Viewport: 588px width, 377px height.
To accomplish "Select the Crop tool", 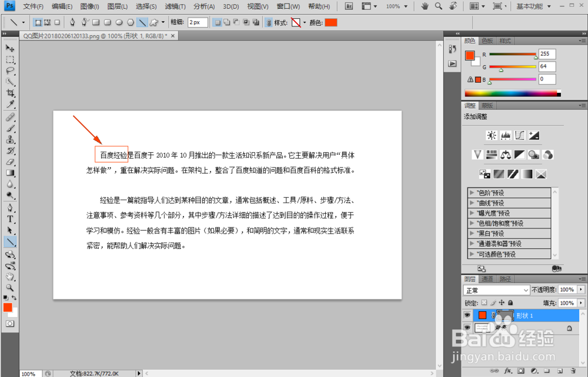I will [x=10, y=93].
